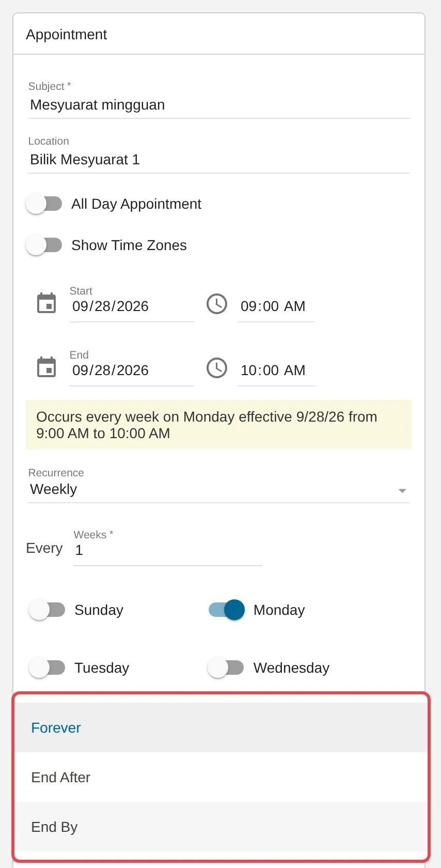Enable the Tuesday switch
The height and width of the screenshot is (868, 441).
pos(47,668)
